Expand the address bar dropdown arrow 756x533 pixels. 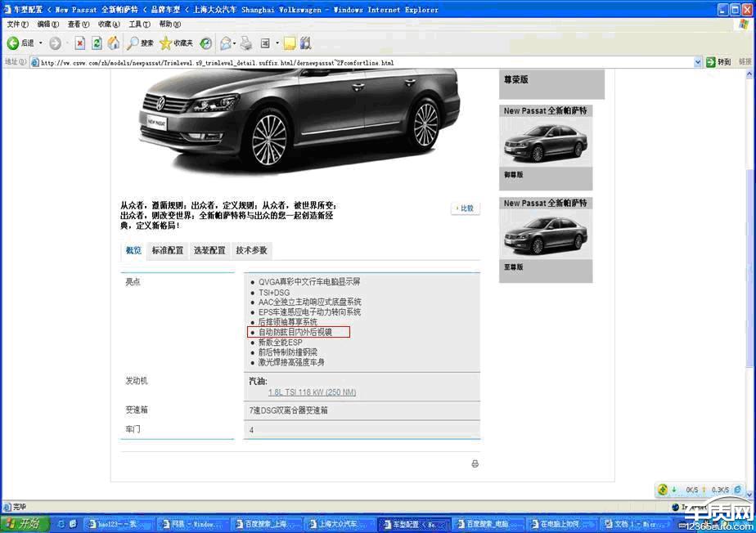698,63
